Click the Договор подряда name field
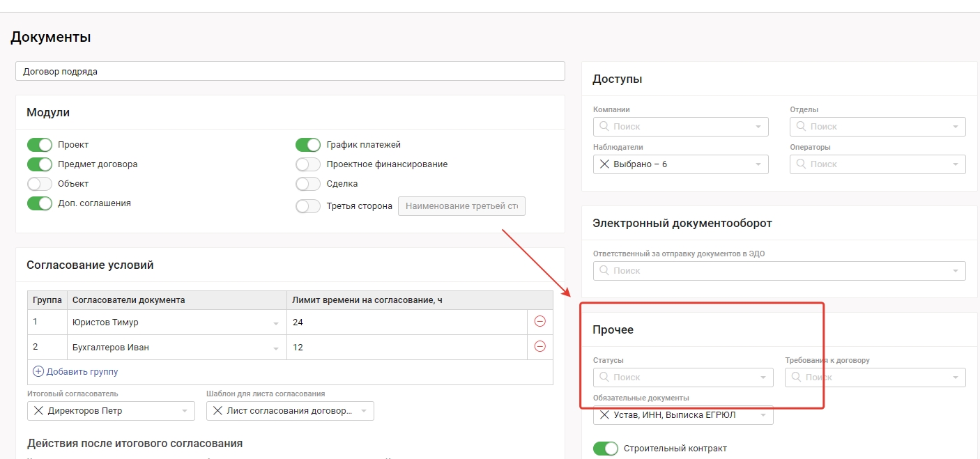The height and width of the screenshot is (459, 980). 290,71
